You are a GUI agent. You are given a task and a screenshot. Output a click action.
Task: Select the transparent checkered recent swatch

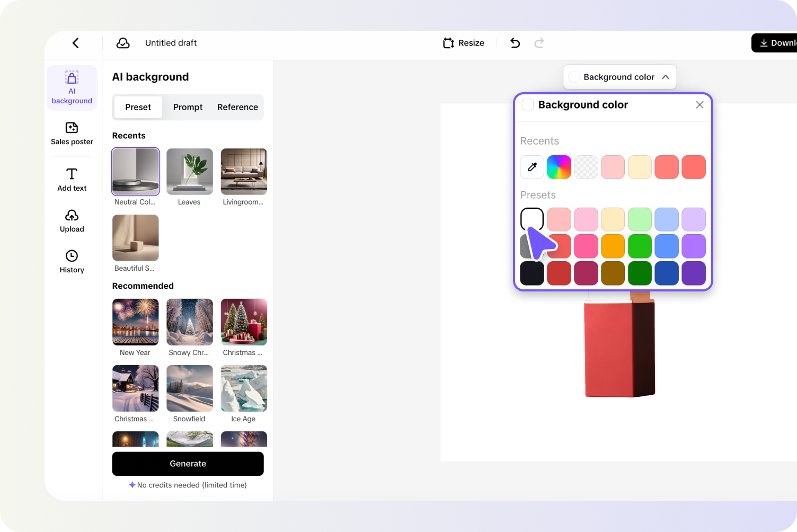pyautogui.click(x=586, y=167)
